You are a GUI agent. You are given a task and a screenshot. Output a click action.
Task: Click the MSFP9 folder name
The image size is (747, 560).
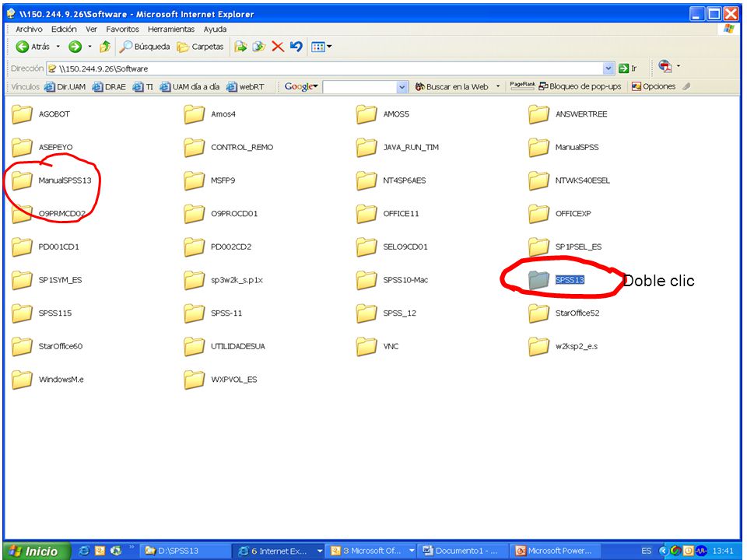tap(223, 180)
